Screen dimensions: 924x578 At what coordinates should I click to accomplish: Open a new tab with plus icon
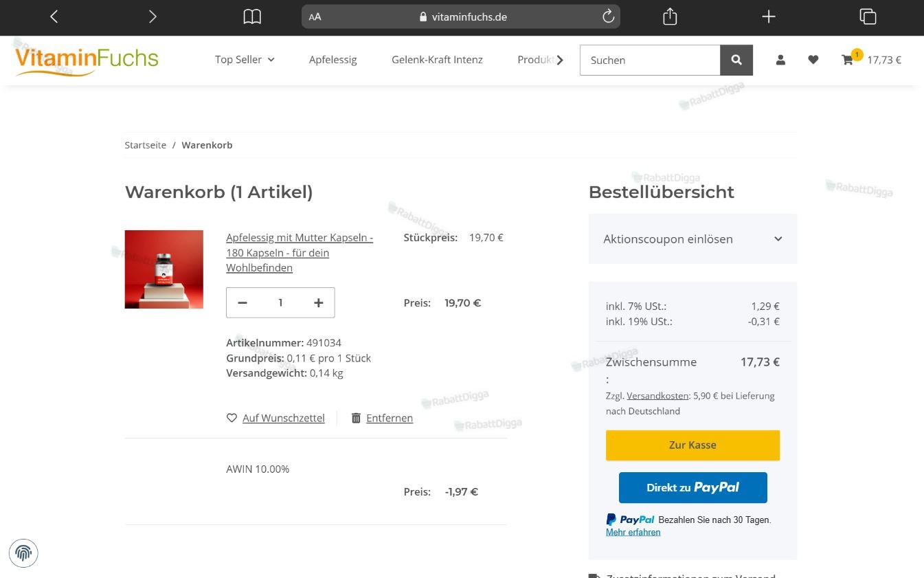769,16
